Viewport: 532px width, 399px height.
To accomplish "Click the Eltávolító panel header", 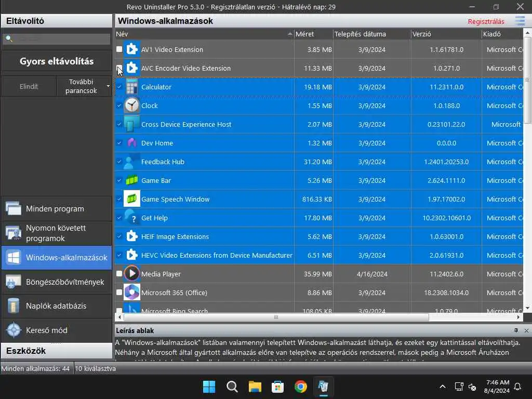I will tap(57, 21).
